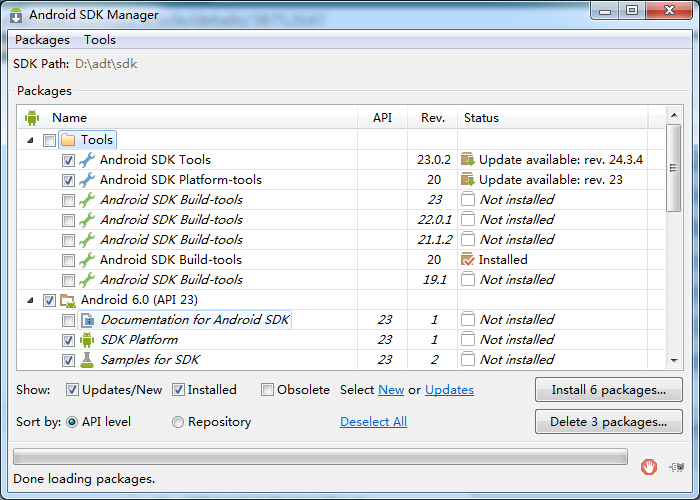This screenshot has height=500, width=700.
Task: Click the scrollbar up arrow
Action: pyautogui.click(x=674, y=115)
